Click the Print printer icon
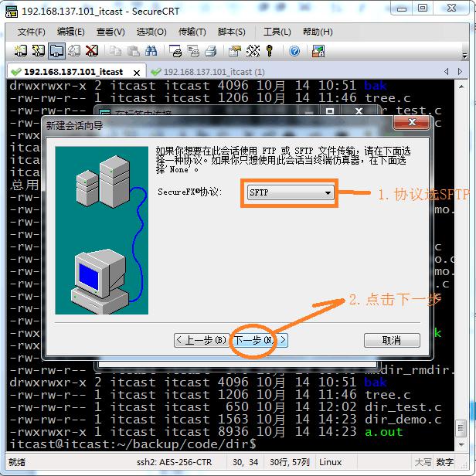Image resolution: width=476 pixels, height=476 pixels. 211,51
